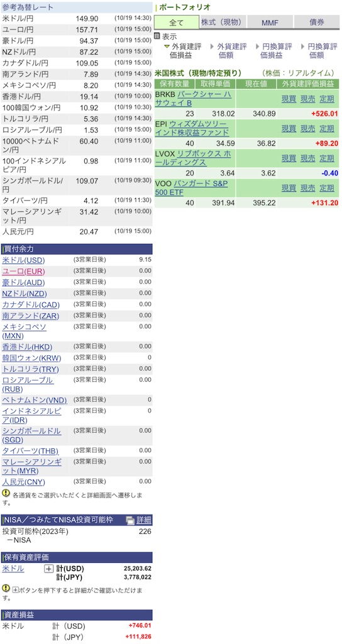This screenshot has width=342, height=644.
Task: Click the 表示 grid icon
Action: (x=157, y=36)
